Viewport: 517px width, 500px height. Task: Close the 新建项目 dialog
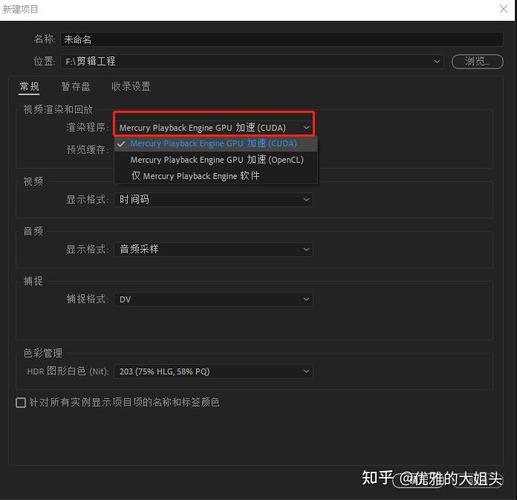click(x=503, y=9)
